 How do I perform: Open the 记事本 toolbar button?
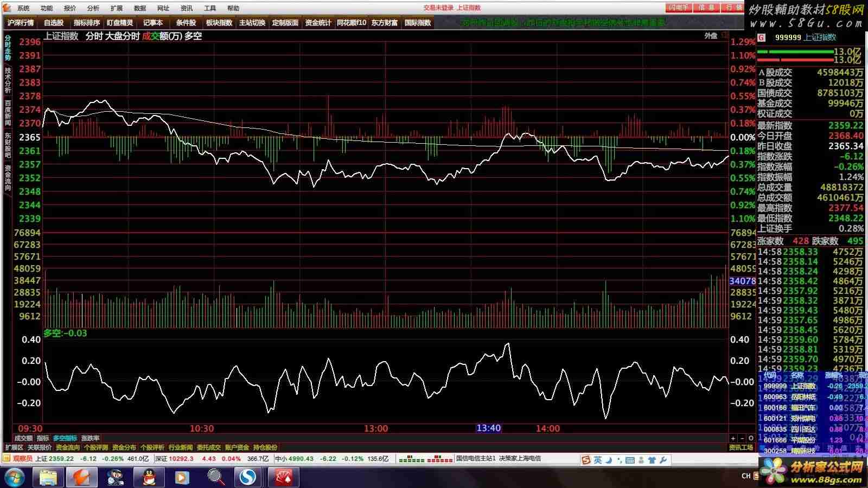click(153, 23)
